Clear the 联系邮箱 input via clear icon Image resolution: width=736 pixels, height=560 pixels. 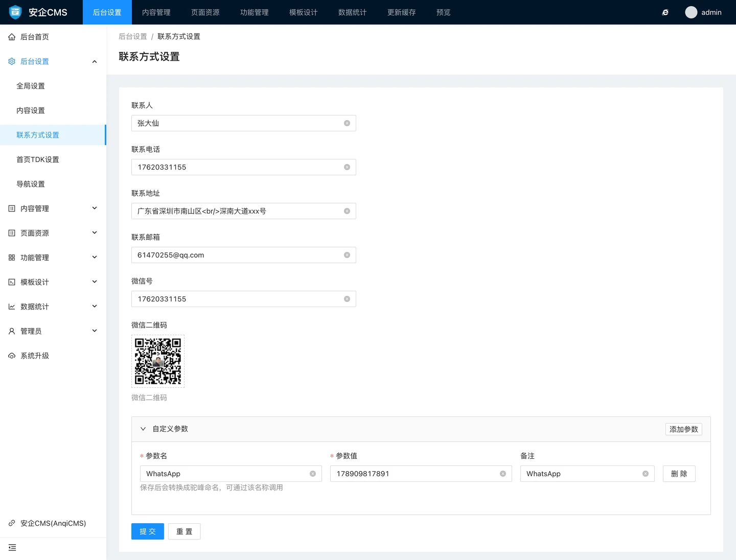pyautogui.click(x=347, y=255)
